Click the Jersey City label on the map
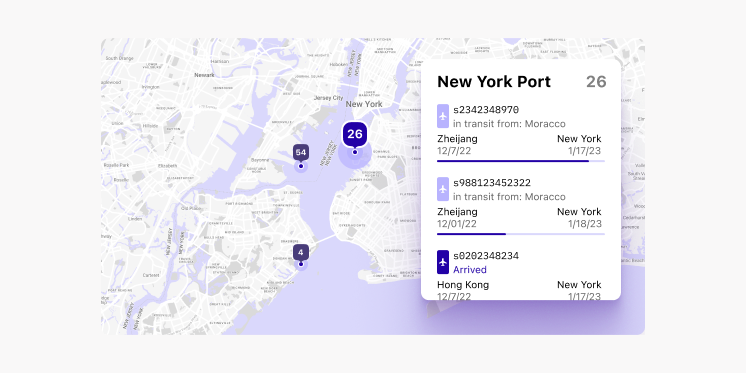This screenshot has height=373, width=746. (x=328, y=98)
